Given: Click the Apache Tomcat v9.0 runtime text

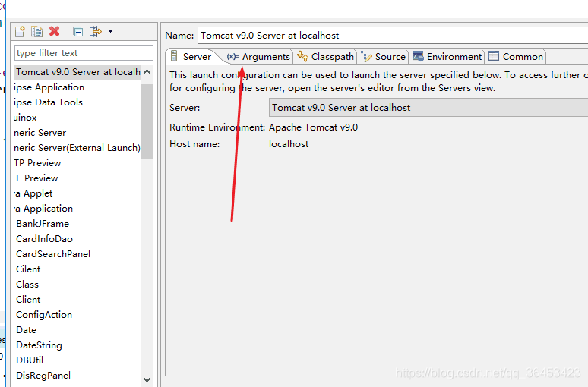Looking at the screenshot, I should [313, 127].
